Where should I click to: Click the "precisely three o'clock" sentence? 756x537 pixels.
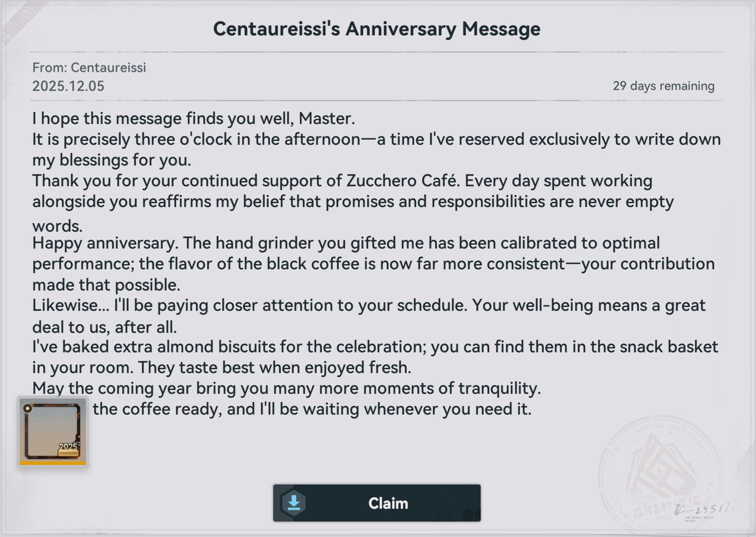[376, 140]
